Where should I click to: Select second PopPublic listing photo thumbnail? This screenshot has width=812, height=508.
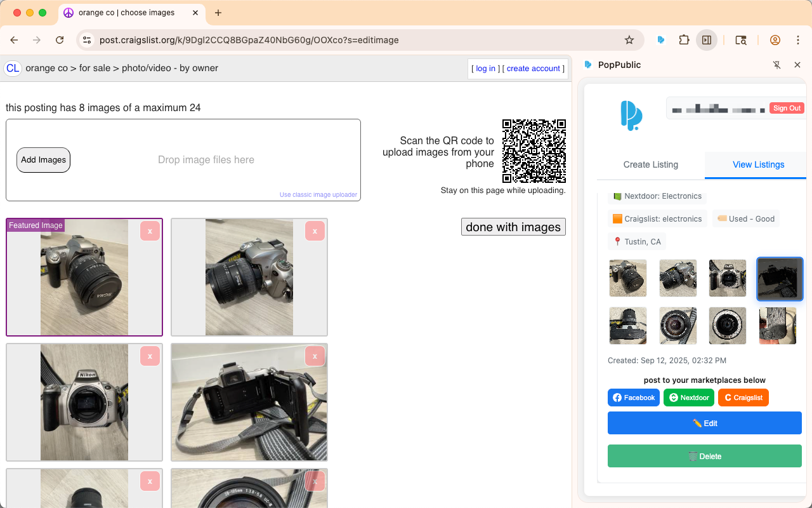pos(678,278)
